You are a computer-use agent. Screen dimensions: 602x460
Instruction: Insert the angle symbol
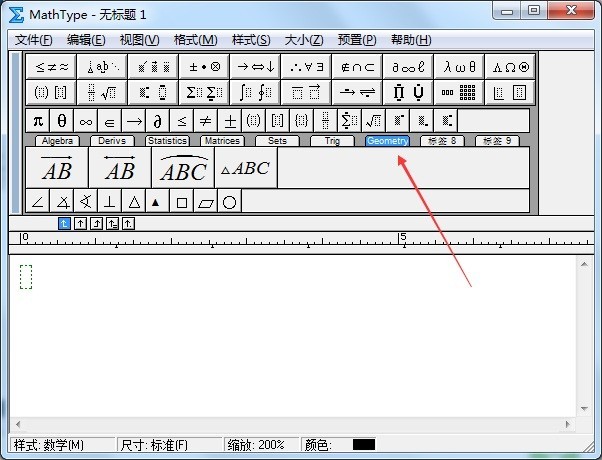point(38,202)
